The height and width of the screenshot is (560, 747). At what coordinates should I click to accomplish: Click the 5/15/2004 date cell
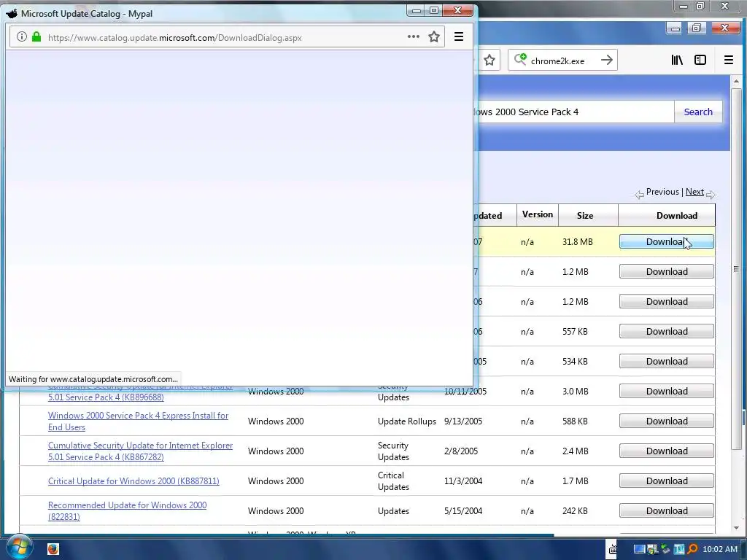point(463,511)
